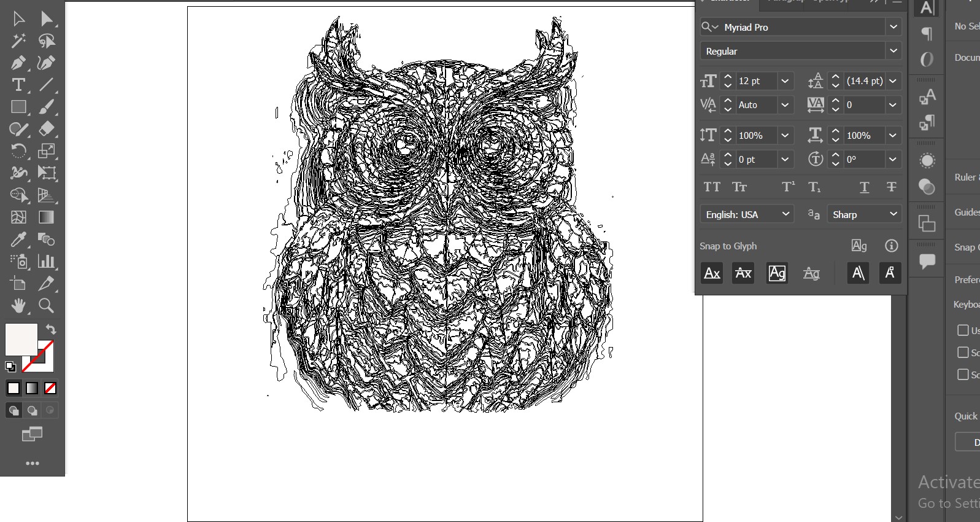The width and height of the screenshot is (980, 522).
Task: Select the Zoom tool
Action: [47, 306]
